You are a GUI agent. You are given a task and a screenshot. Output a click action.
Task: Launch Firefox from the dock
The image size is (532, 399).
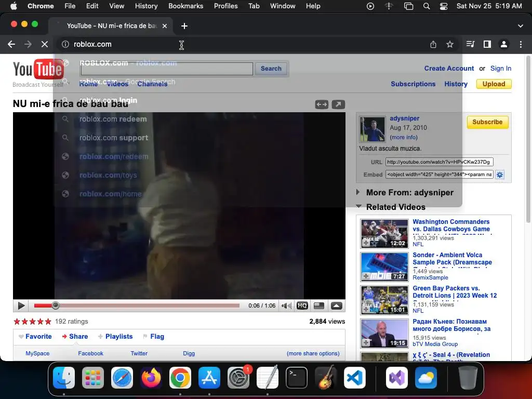coord(151,378)
